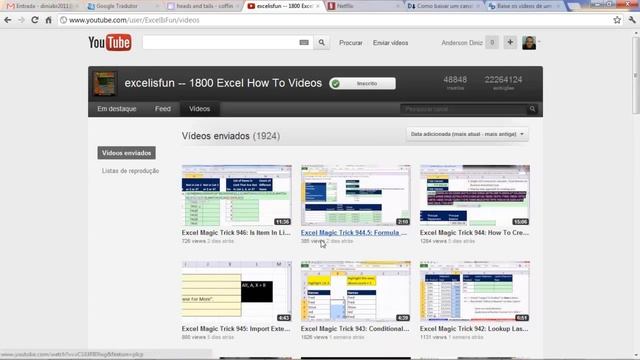Open Listas de reprodução in the sidebar
640x360 pixels.
point(130,171)
